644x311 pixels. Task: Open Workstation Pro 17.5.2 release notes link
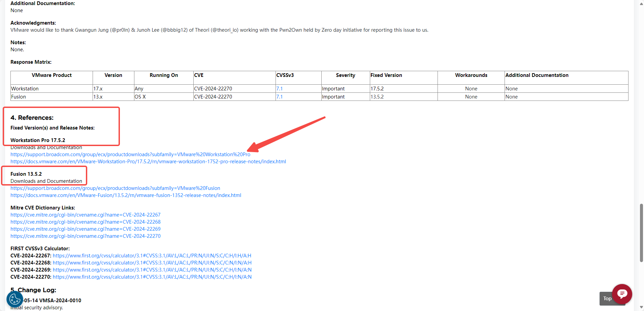tap(148, 162)
